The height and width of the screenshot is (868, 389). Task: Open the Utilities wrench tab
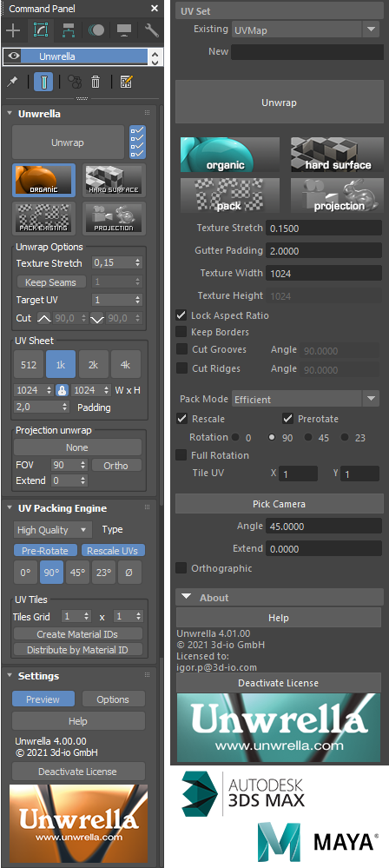[x=150, y=30]
